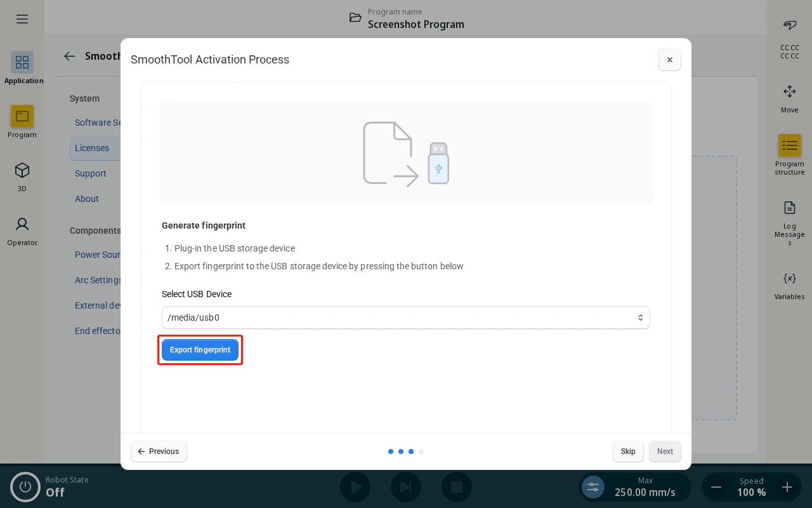Click Export fingerprint
The image size is (812, 508).
[x=200, y=350]
